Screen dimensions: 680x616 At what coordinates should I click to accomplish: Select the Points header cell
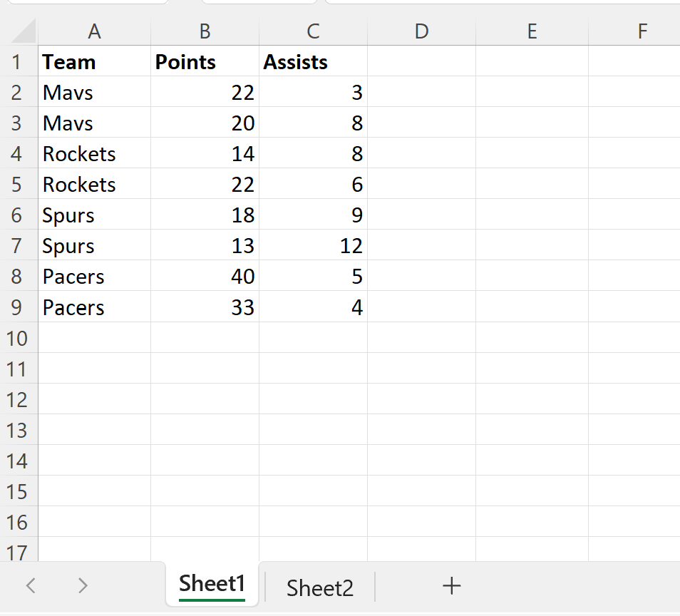click(205, 62)
